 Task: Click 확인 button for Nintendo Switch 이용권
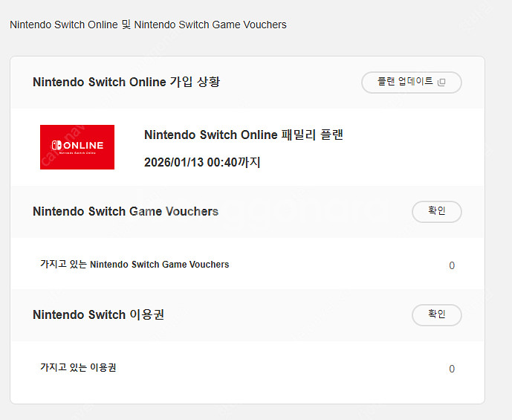click(436, 315)
